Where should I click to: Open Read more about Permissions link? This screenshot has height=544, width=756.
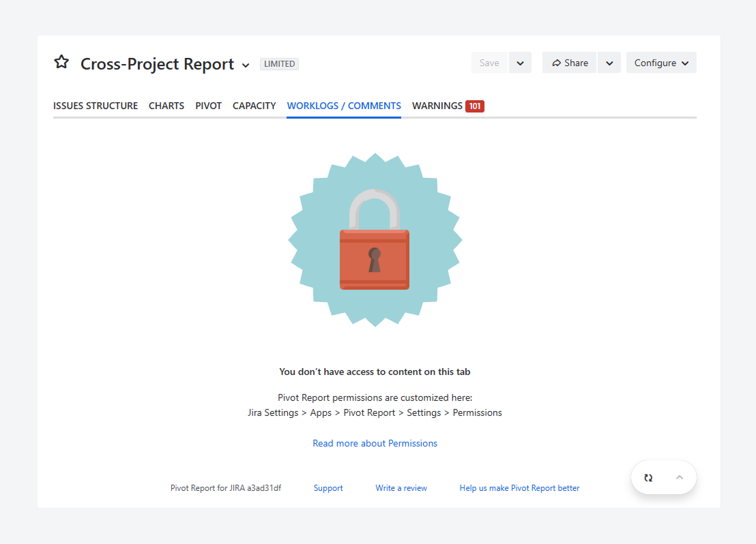[375, 443]
